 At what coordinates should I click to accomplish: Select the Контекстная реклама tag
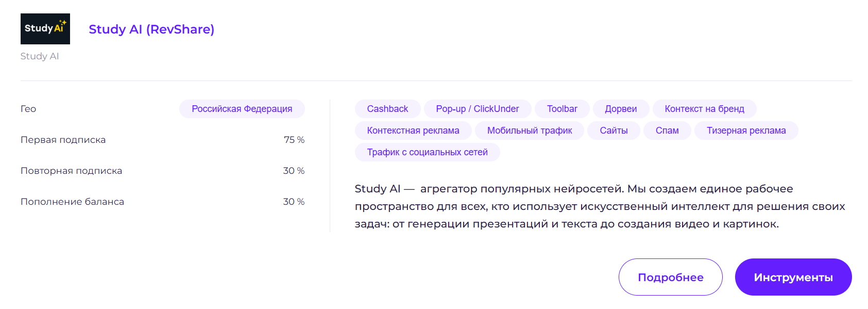pyautogui.click(x=413, y=130)
